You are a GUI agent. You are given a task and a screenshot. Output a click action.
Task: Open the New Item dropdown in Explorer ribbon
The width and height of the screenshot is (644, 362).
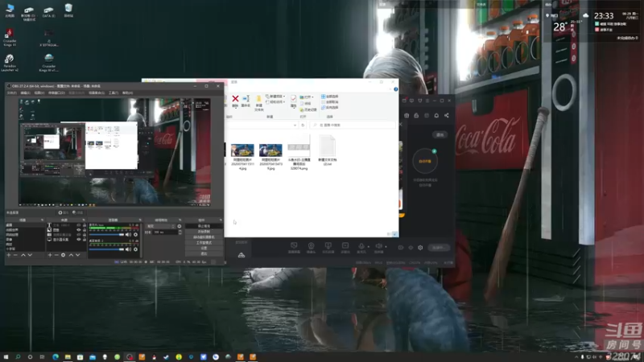[275, 97]
